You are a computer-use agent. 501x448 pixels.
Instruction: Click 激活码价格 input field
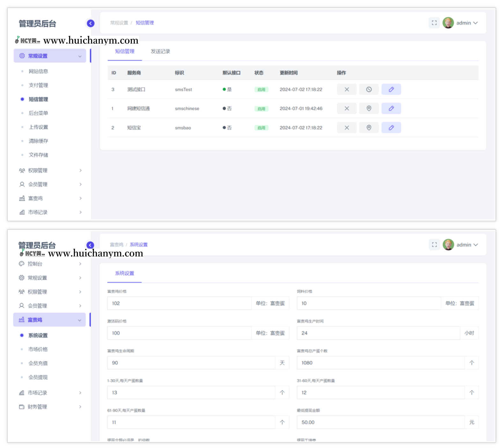(x=179, y=333)
